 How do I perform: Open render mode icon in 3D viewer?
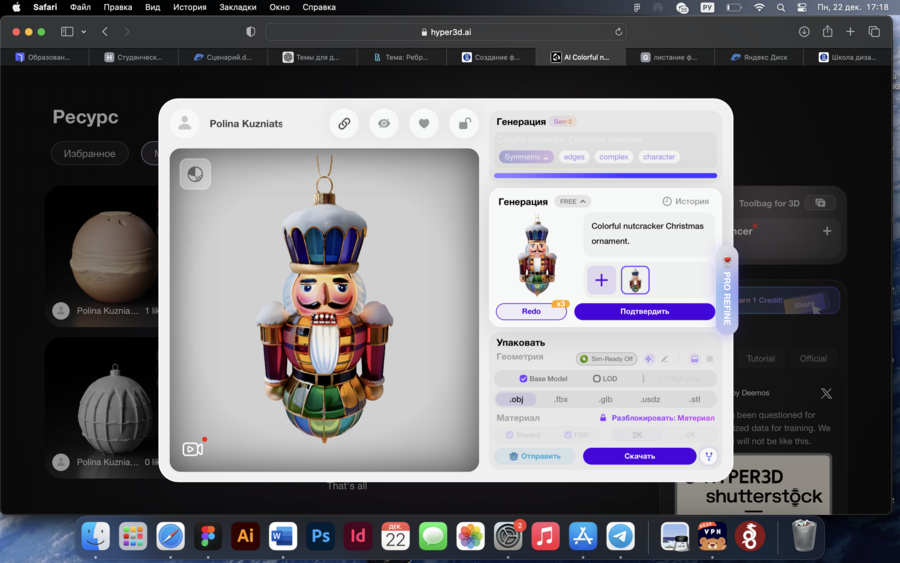point(196,174)
